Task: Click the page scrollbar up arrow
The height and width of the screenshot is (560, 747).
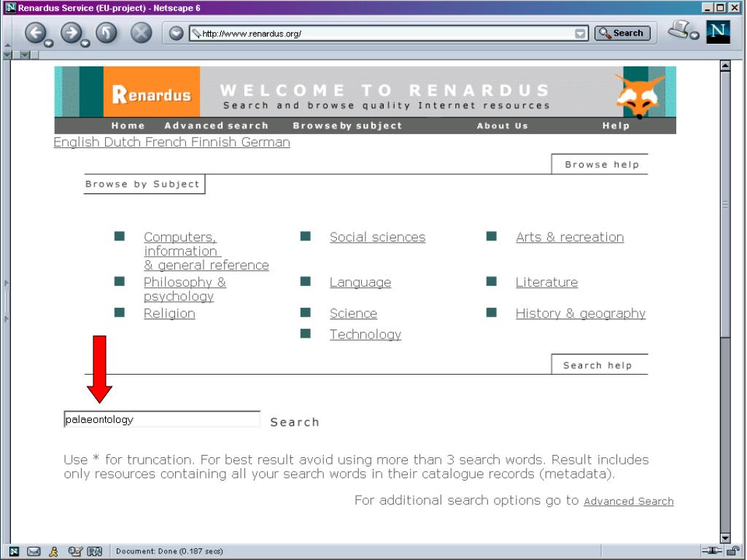Action: tap(725, 66)
